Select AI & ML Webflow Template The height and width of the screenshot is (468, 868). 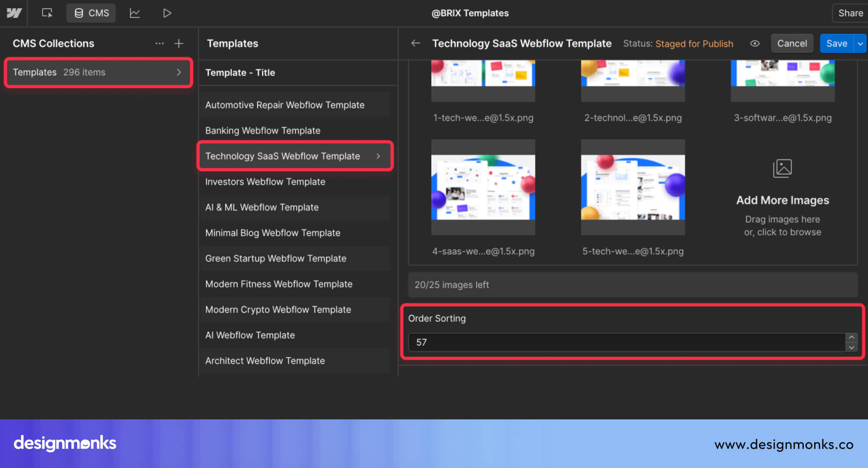click(295, 208)
